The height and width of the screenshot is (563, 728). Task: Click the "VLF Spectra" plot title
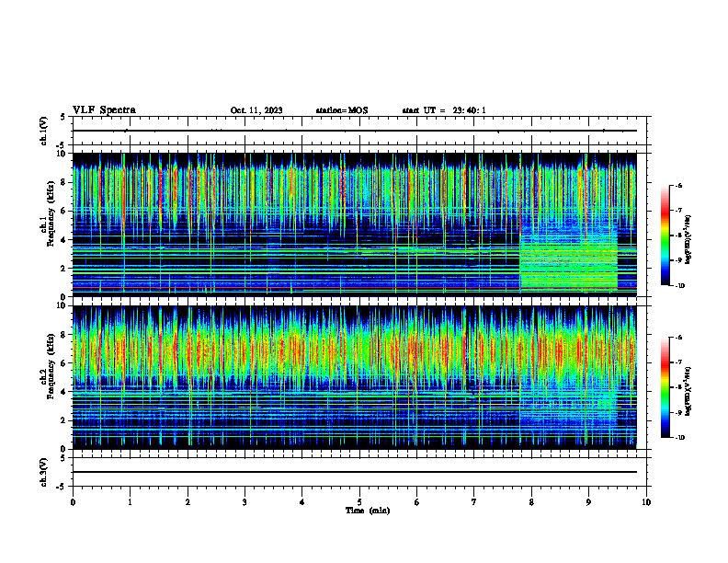[x=104, y=110]
